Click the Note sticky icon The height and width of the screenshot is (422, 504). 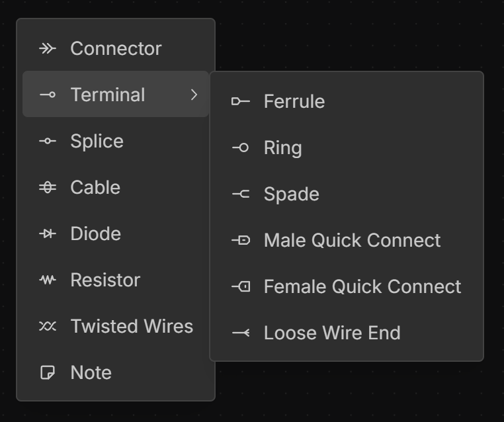click(x=48, y=372)
